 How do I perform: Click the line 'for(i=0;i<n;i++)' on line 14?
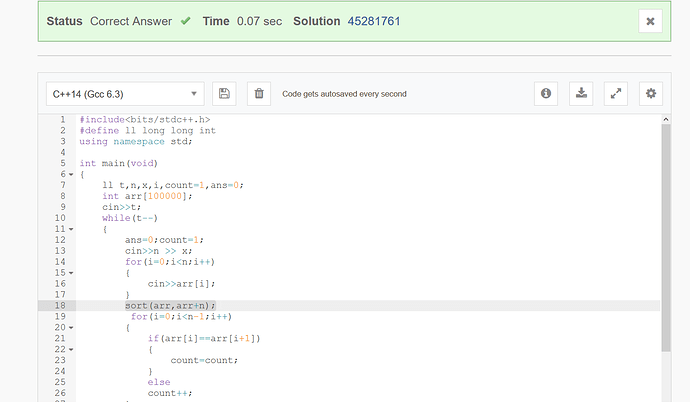point(170,262)
